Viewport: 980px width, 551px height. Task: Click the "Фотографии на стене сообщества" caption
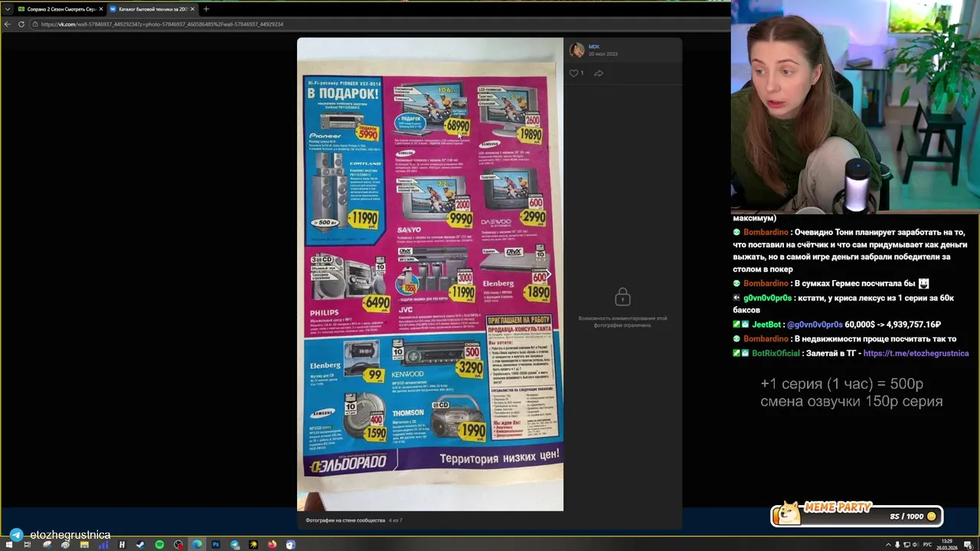[x=345, y=520]
